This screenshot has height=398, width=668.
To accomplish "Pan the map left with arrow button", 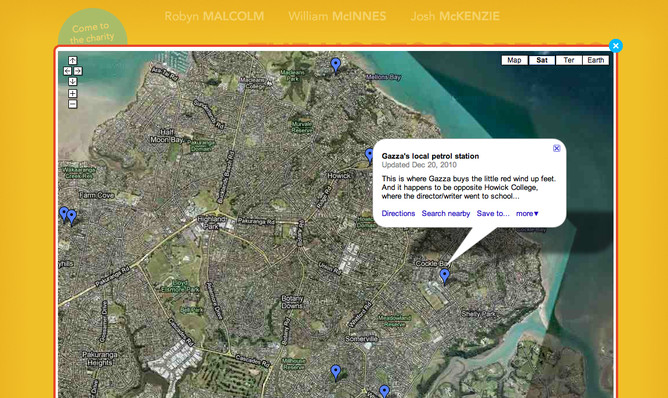I will click(x=67, y=71).
